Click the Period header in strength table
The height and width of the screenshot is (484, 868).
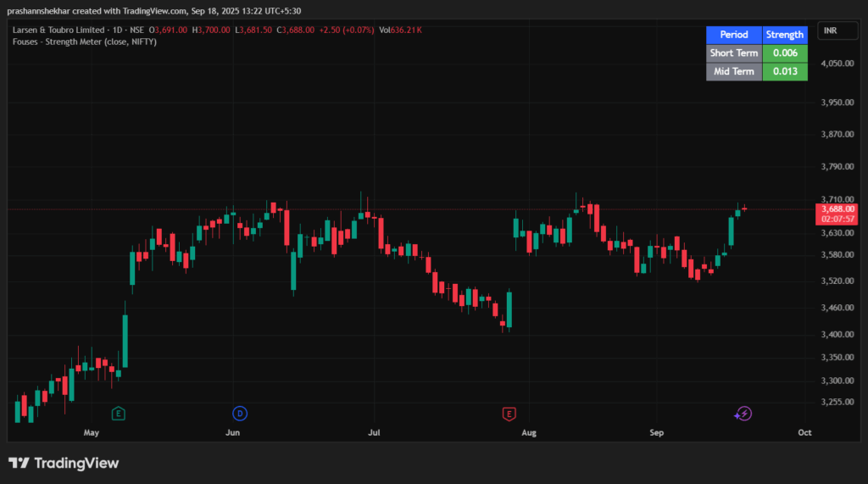(x=734, y=35)
